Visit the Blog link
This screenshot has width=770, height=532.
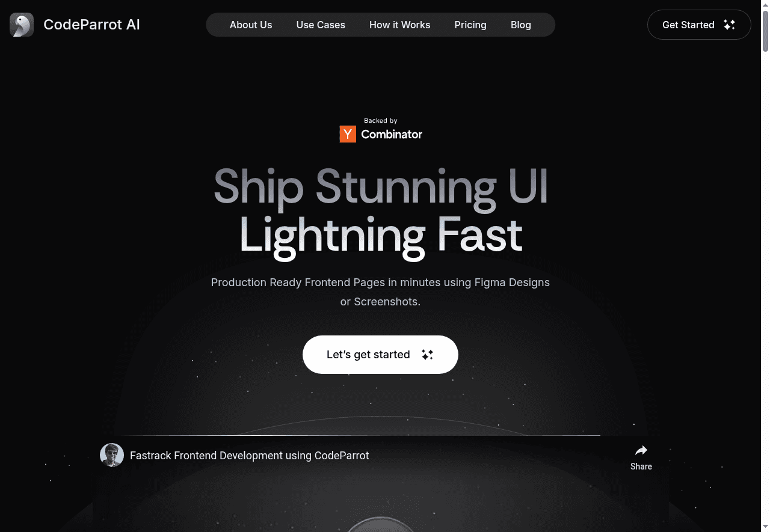521,25
